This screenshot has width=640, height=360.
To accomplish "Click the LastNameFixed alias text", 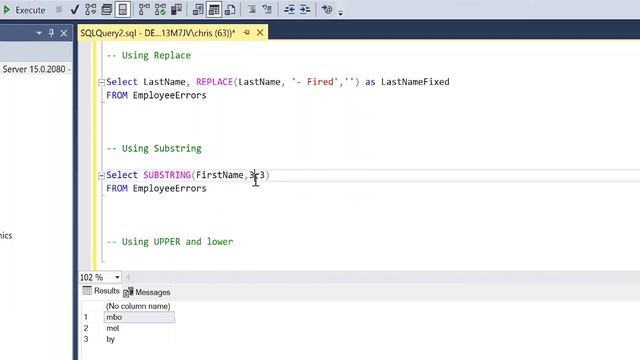I will (415, 82).
